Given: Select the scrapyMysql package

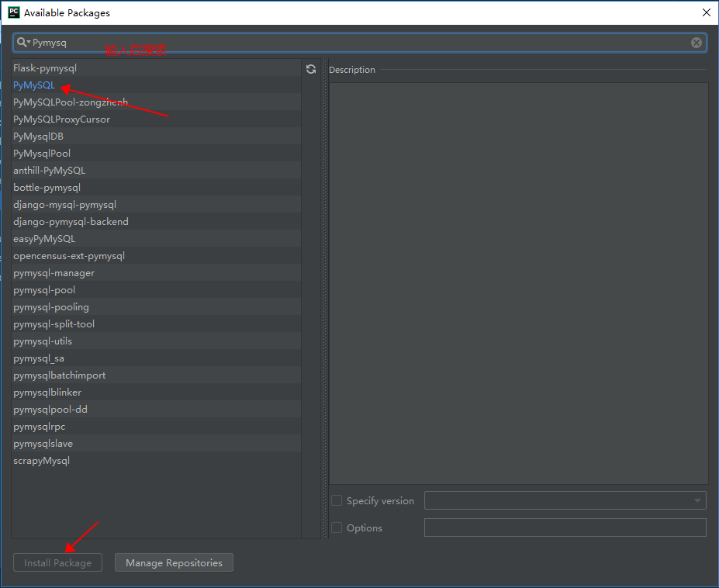Looking at the screenshot, I should 157,461.
